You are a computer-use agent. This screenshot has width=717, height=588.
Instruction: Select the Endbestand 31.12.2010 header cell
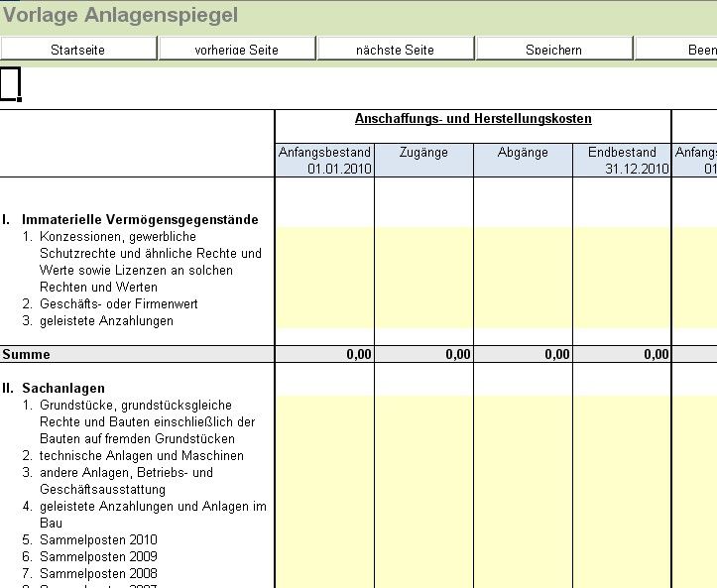tap(622, 160)
